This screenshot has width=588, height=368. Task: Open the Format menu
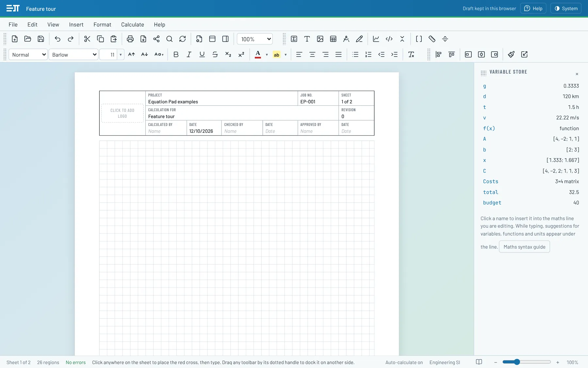(102, 25)
